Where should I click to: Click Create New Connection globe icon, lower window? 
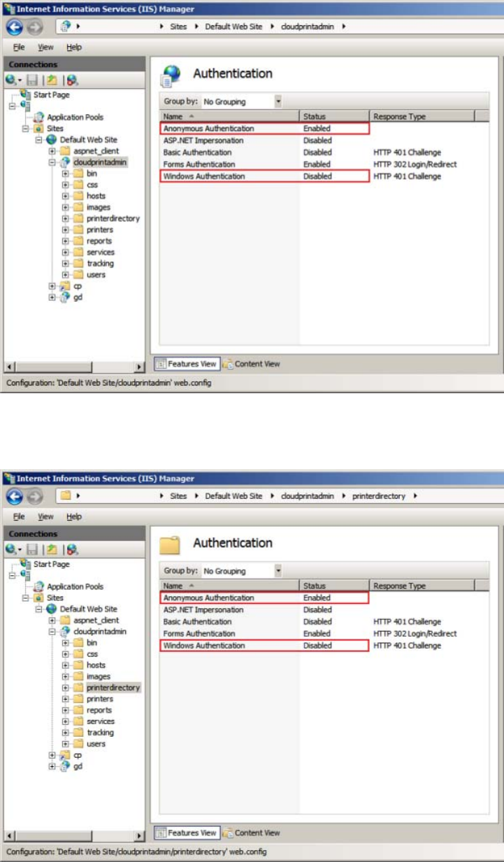tap(13, 550)
